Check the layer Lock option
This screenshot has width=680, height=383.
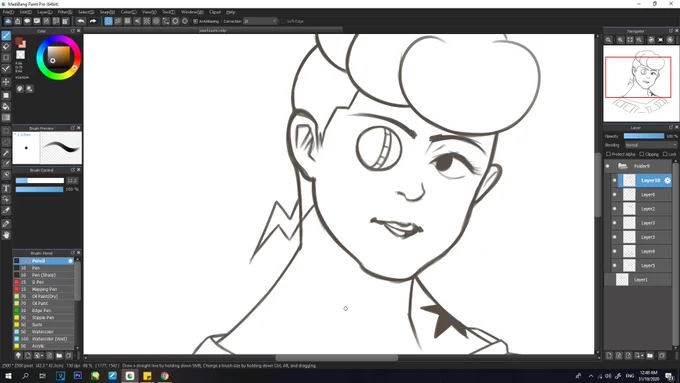pyautogui.click(x=665, y=154)
